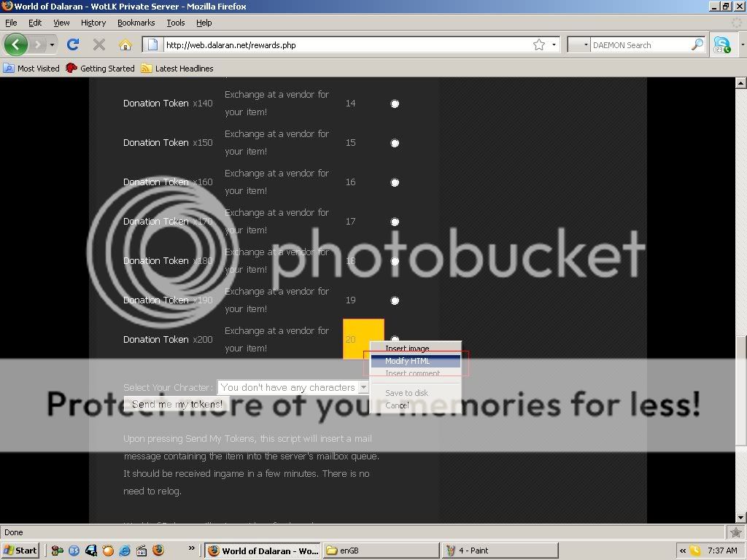Open the Windows Start menu
This screenshot has width=747, height=560.
tap(20, 551)
